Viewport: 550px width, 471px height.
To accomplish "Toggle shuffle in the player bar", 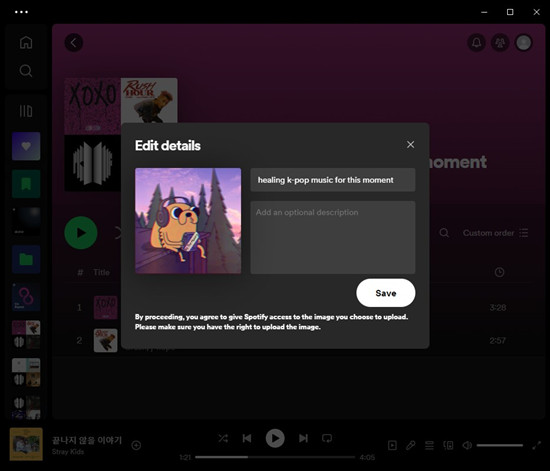I will (x=223, y=438).
